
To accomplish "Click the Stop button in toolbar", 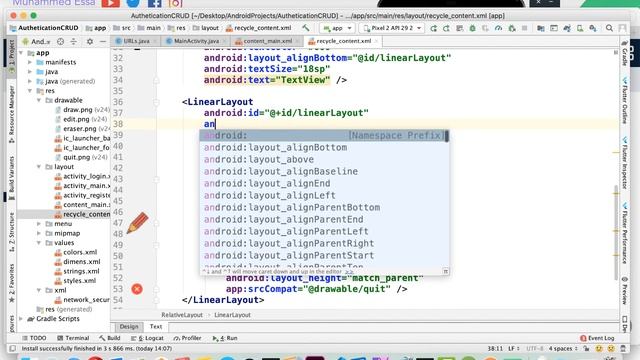I will point(524,28).
